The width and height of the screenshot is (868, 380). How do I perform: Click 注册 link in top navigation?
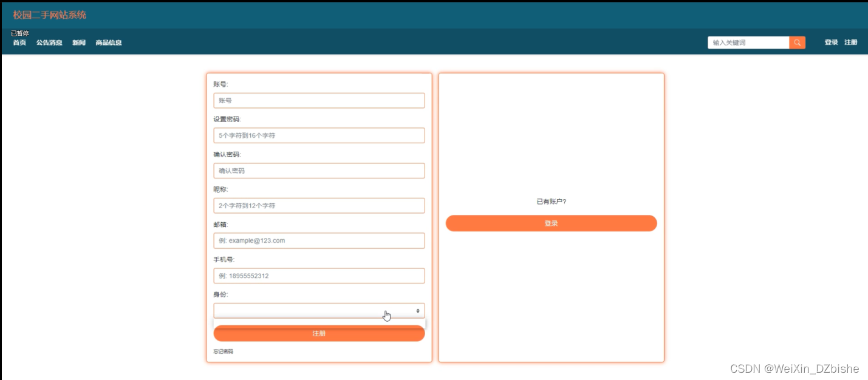pyautogui.click(x=850, y=42)
